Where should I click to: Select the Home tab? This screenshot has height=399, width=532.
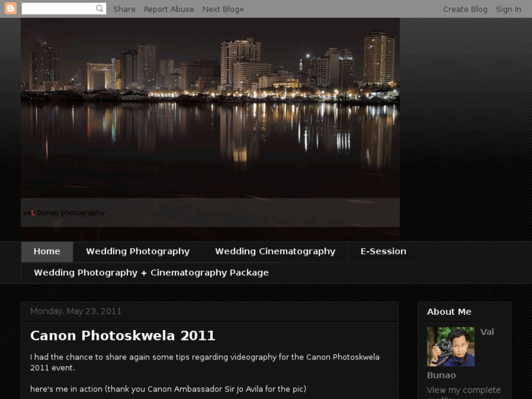47,251
